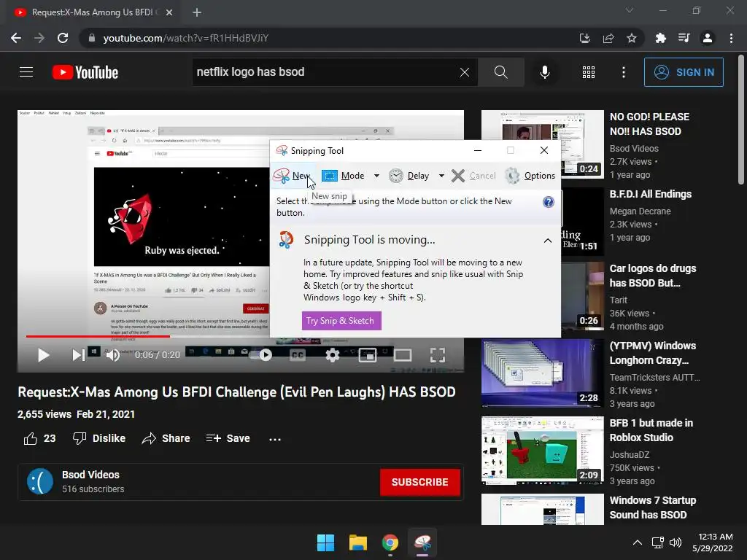747x560 pixels.
Task: Open the player settings gear
Action: pyautogui.click(x=333, y=355)
